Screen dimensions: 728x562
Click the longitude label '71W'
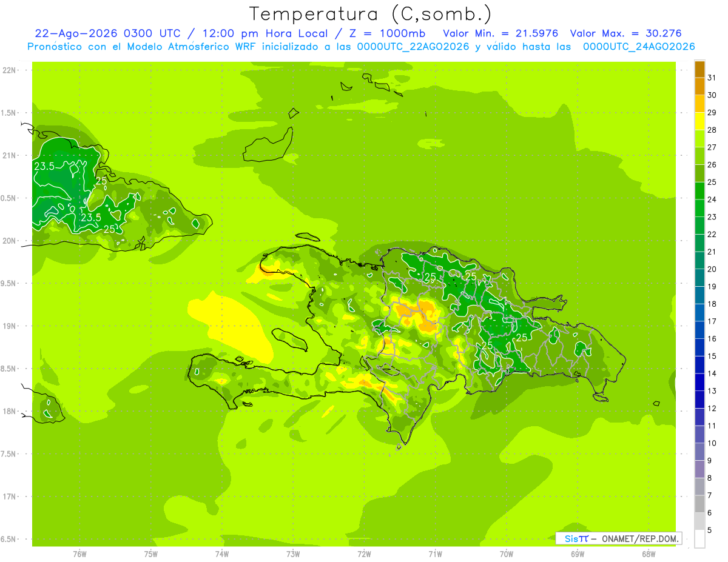pos(435,554)
